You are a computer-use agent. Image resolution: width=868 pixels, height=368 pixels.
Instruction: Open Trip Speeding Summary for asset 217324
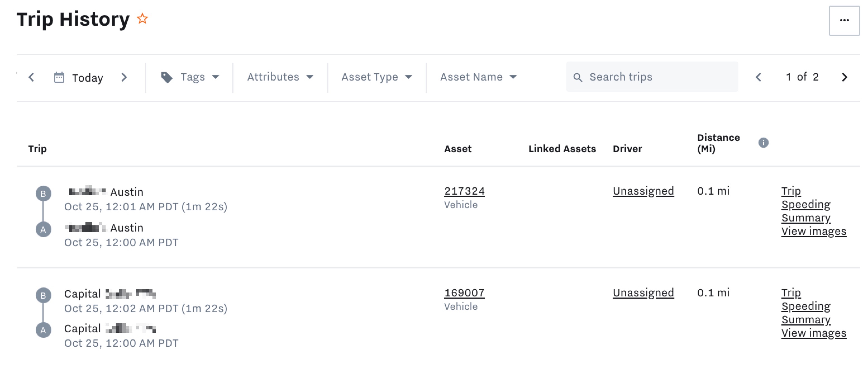click(x=805, y=205)
